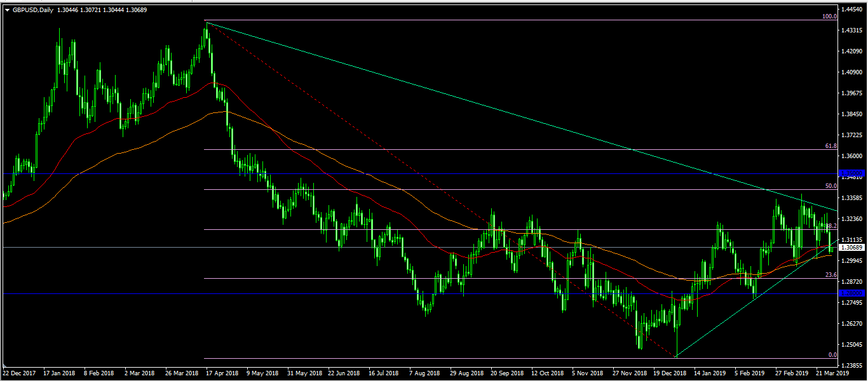Click the 1.30689 current price tag

pyautogui.click(x=852, y=247)
